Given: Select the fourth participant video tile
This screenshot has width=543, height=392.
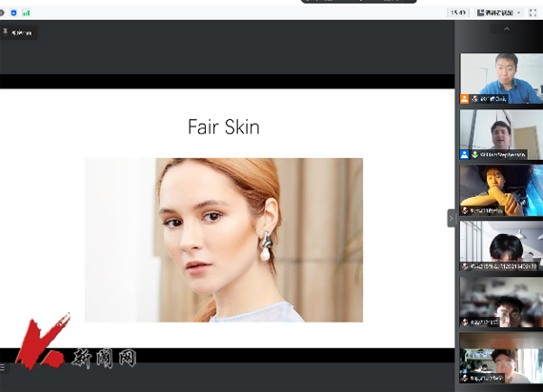Looking at the screenshot, I should 501,246.
